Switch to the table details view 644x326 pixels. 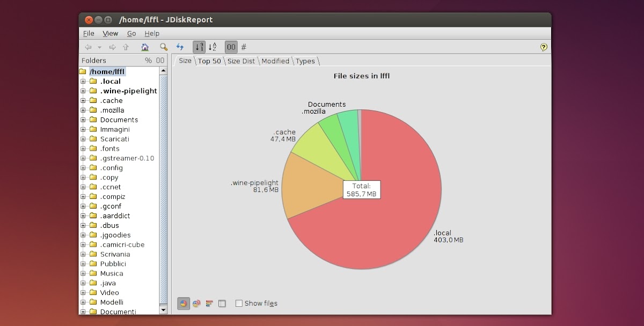(222, 303)
